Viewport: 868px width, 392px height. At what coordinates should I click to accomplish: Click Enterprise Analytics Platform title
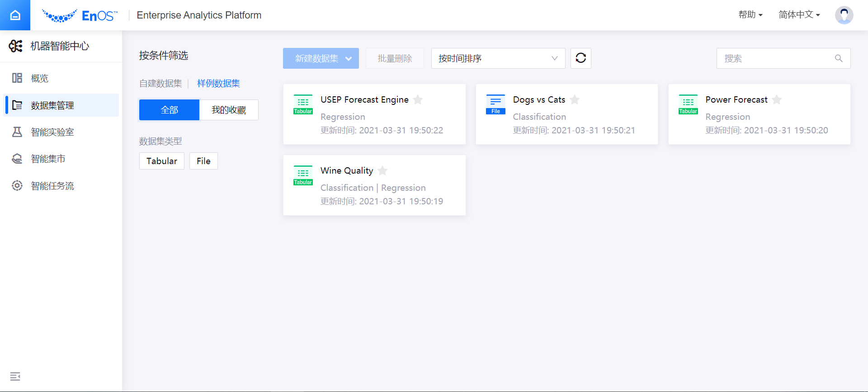(x=199, y=15)
